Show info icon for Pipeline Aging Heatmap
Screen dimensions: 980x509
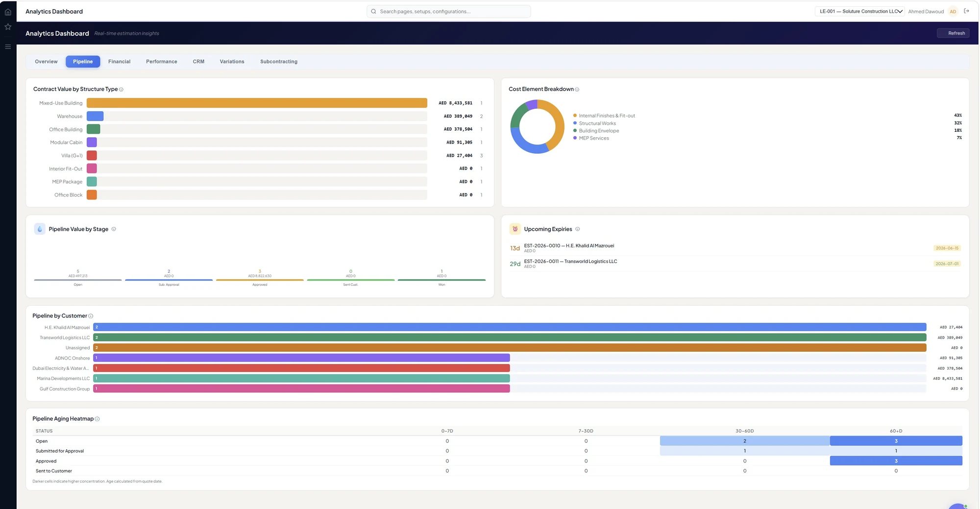pyautogui.click(x=97, y=419)
